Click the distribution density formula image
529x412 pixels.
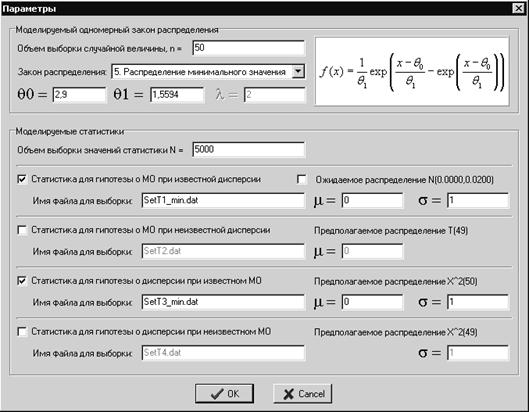(x=412, y=72)
